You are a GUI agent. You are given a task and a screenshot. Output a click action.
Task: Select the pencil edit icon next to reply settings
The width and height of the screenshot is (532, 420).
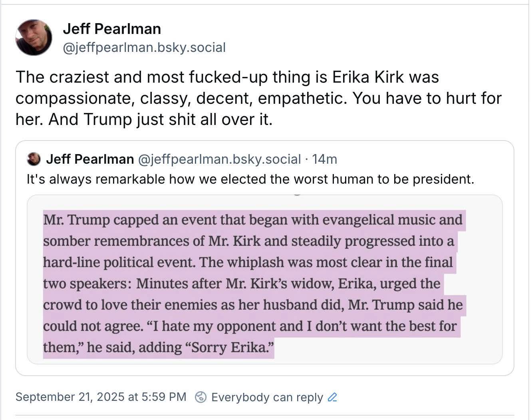coord(333,397)
